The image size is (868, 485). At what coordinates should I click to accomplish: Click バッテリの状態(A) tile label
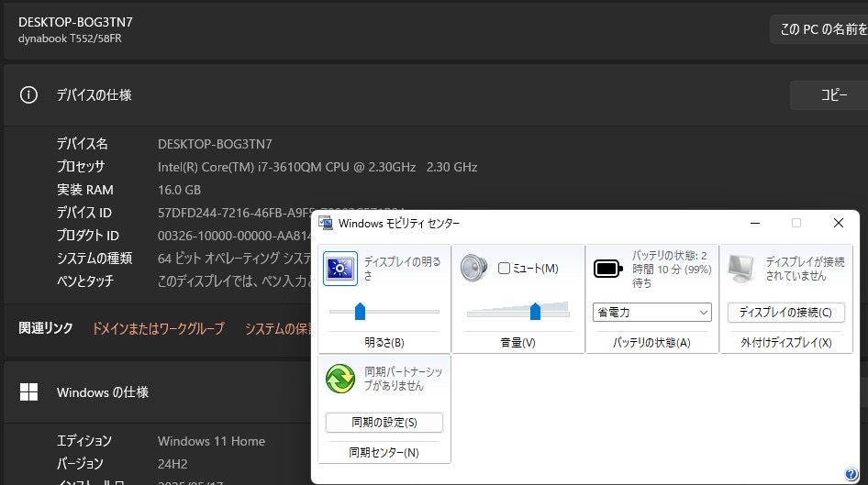coord(651,342)
